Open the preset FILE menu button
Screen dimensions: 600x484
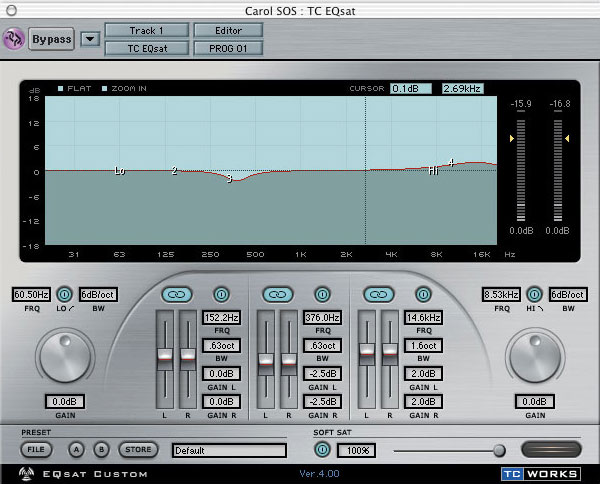[x=36, y=450]
